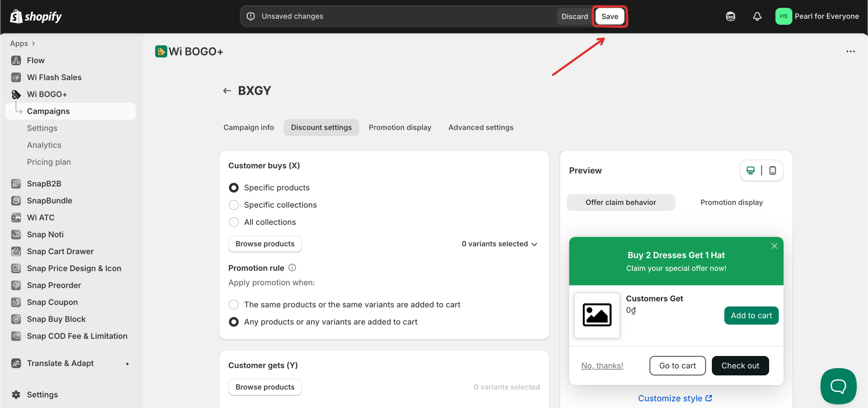Viewport: 868px width, 408px height.
Task: Open the three-dot more options menu
Action: 850,51
